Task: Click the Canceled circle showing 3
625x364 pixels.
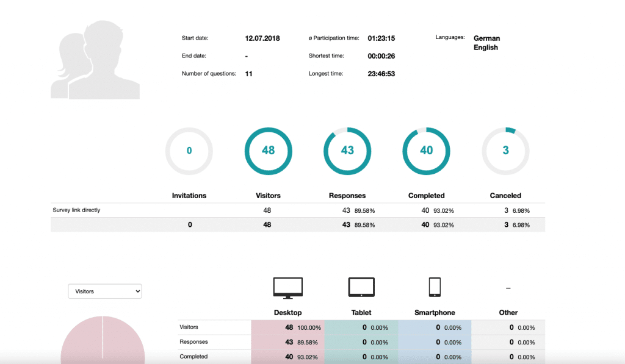Action: click(505, 151)
